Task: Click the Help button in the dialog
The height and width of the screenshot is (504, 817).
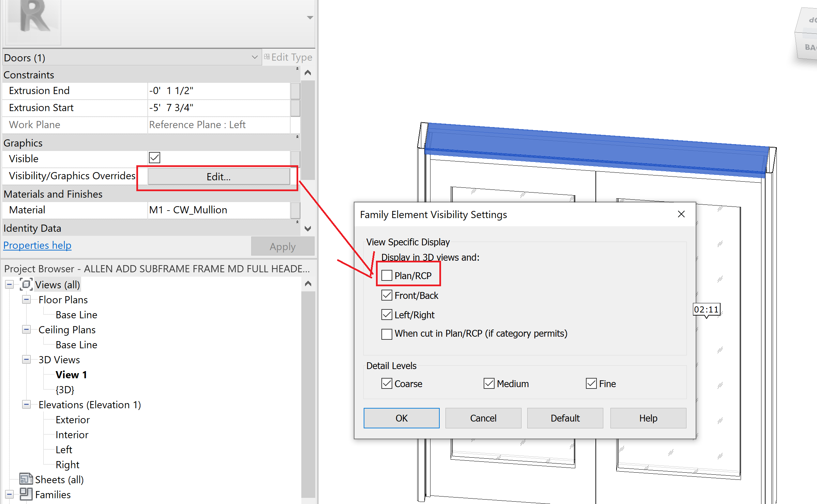Action: [x=648, y=418]
